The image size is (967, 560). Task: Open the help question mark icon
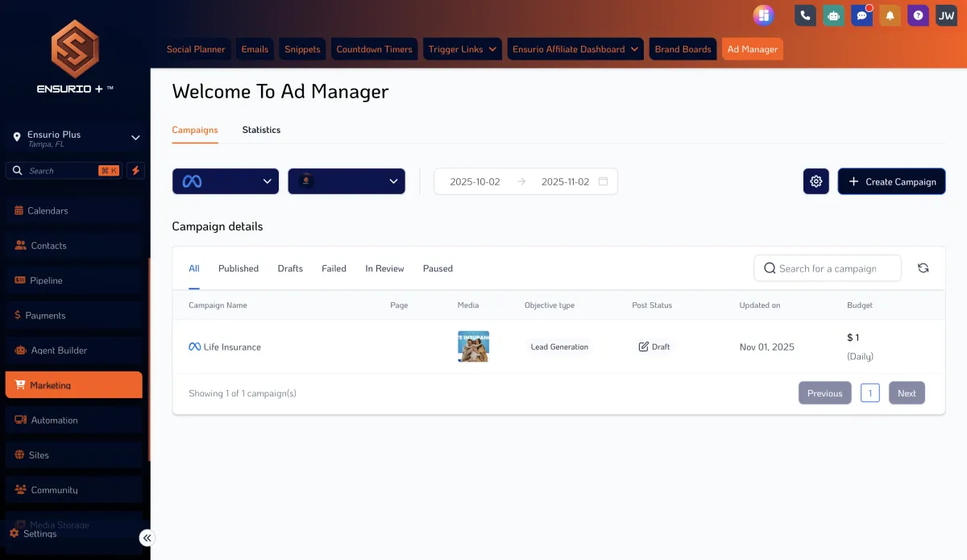click(918, 15)
